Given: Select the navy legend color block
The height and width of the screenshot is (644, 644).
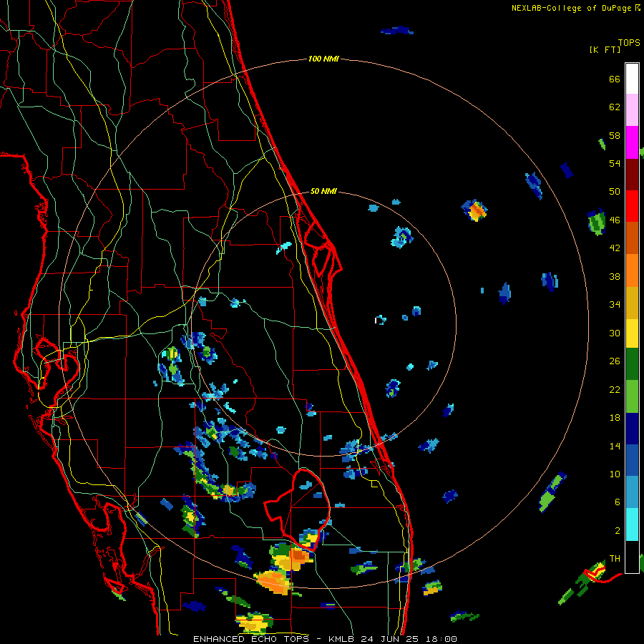Looking at the screenshot, I should pyautogui.click(x=632, y=429).
